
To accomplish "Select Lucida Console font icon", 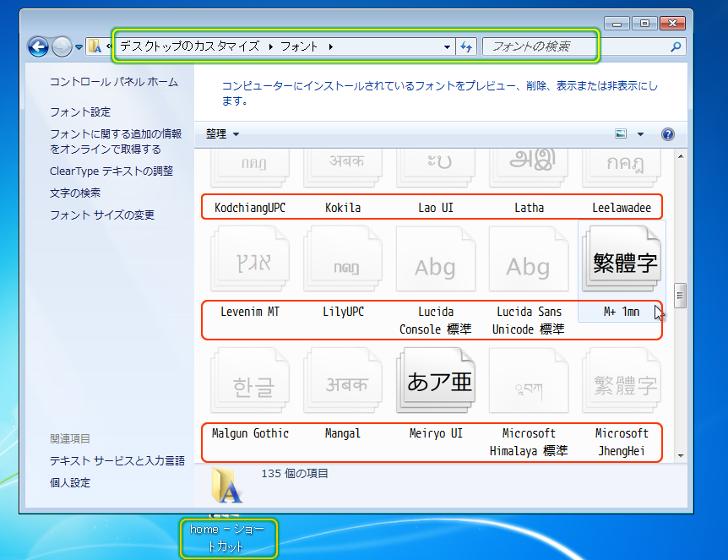I will pos(436,258).
